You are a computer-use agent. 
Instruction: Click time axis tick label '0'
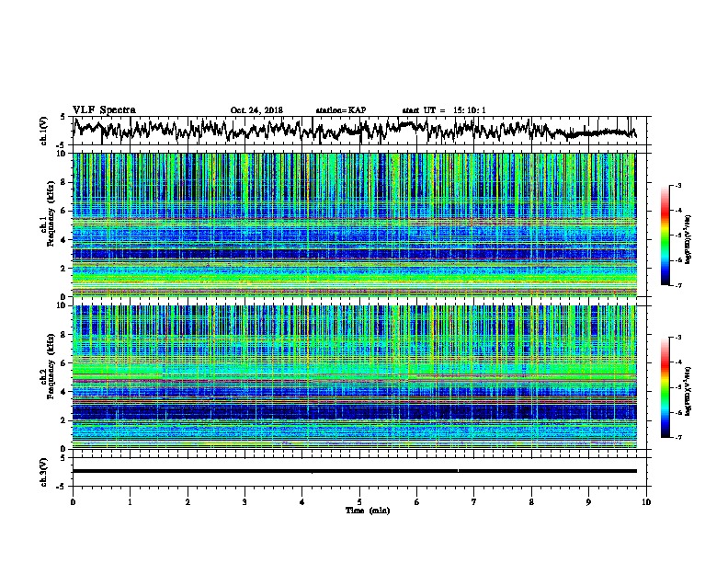pyautogui.click(x=73, y=502)
